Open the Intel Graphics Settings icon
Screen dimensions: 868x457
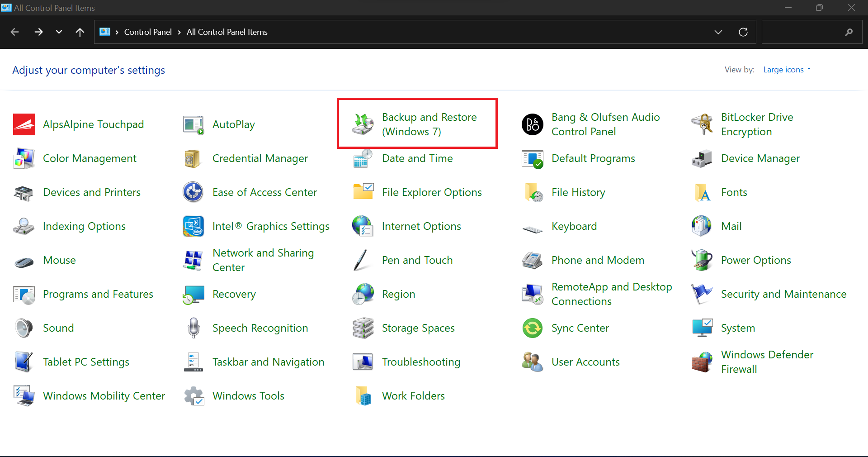coord(193,226)
